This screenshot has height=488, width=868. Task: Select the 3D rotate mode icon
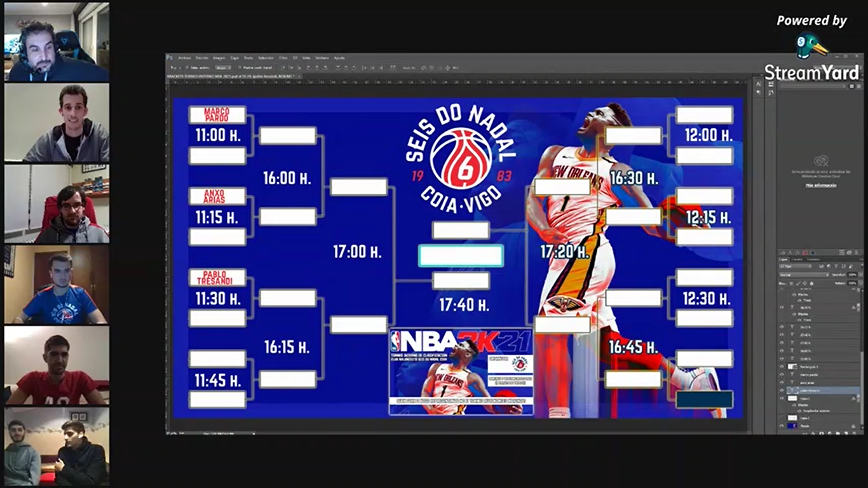pos(424,68)
